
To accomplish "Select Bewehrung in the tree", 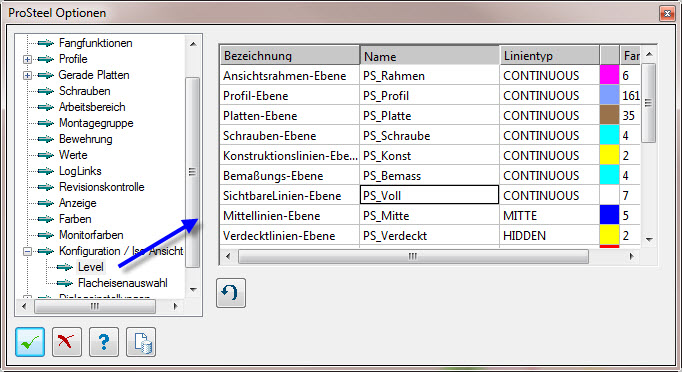I will pos(86,139).
